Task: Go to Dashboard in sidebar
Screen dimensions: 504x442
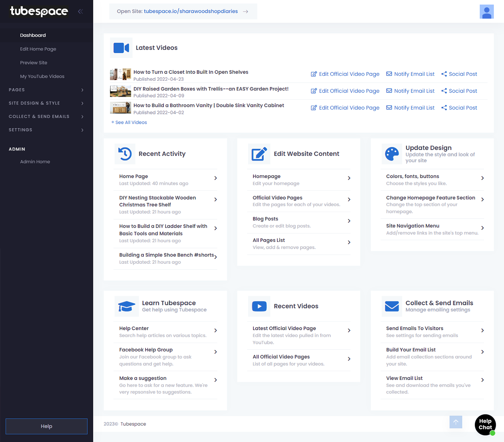Action: [33, 35]
